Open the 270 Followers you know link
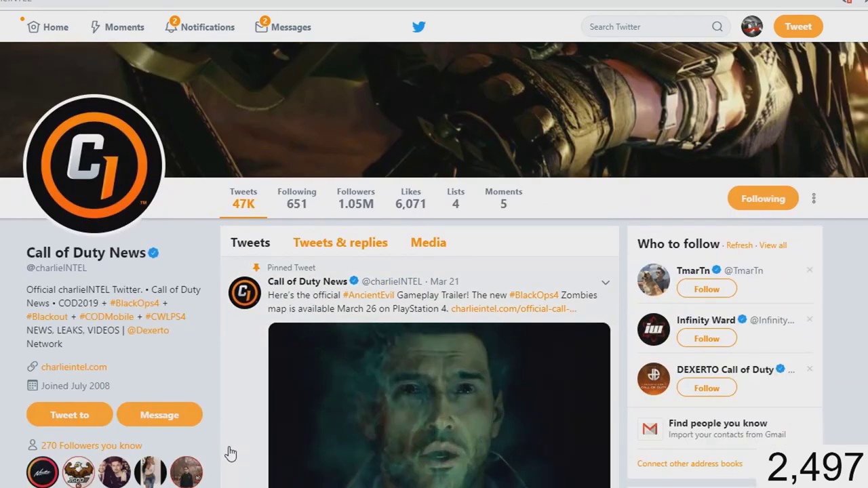Image resolution: width=868 pixels, height=488 pixels. [92, 445]
